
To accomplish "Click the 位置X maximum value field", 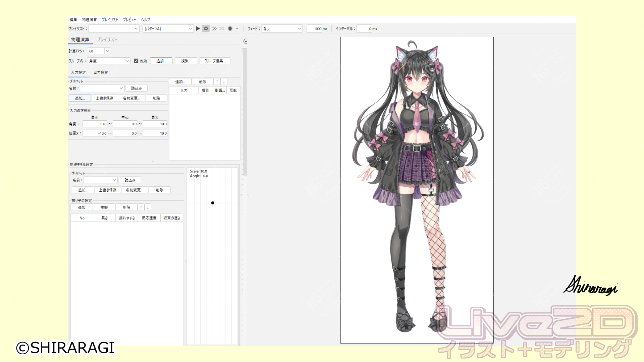I will point(155,133).
